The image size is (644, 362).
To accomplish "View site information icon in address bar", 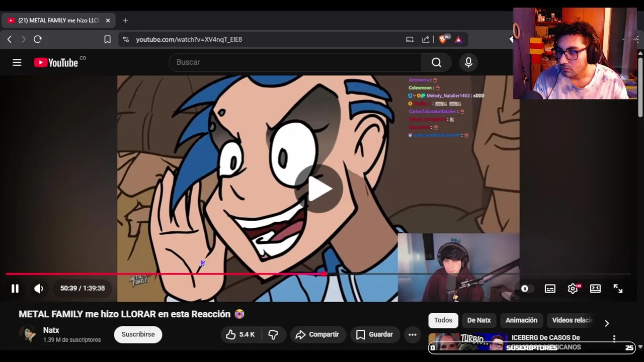I will [126, 39].
